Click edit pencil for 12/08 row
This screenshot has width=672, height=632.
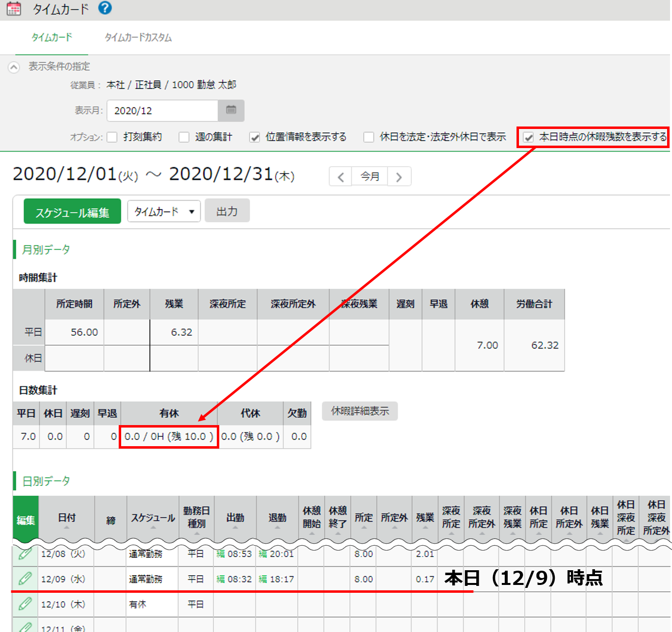click(x=25, y=554)
